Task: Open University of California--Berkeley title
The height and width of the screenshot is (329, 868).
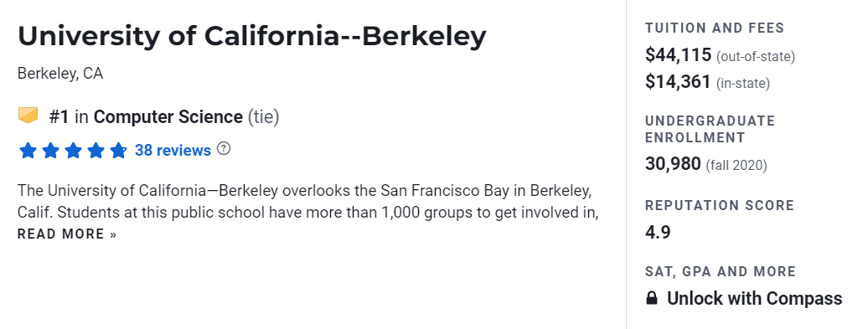Action: 252,36
